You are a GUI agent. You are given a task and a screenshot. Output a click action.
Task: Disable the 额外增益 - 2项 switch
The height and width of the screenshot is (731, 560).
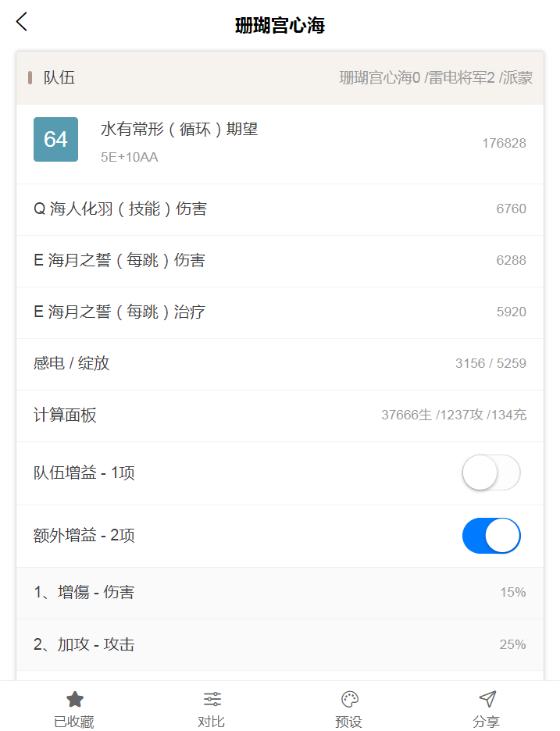pos(491,536)
